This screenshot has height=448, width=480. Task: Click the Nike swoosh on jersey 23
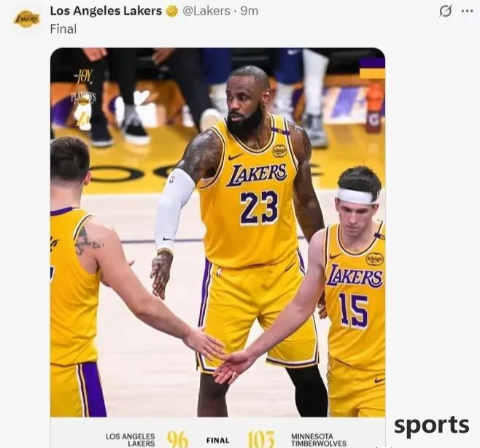(x=236, y=156)
